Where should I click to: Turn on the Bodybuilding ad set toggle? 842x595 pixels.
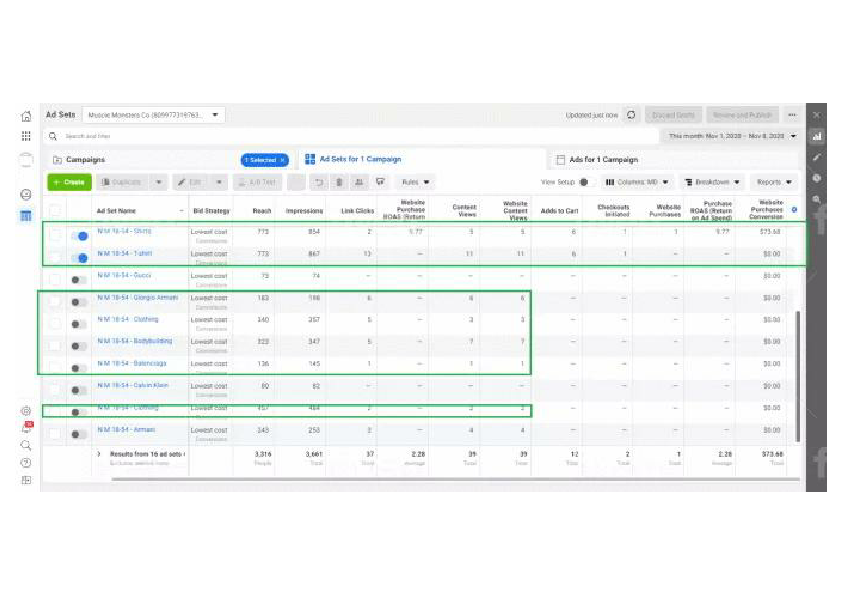(x=78, y=346)
